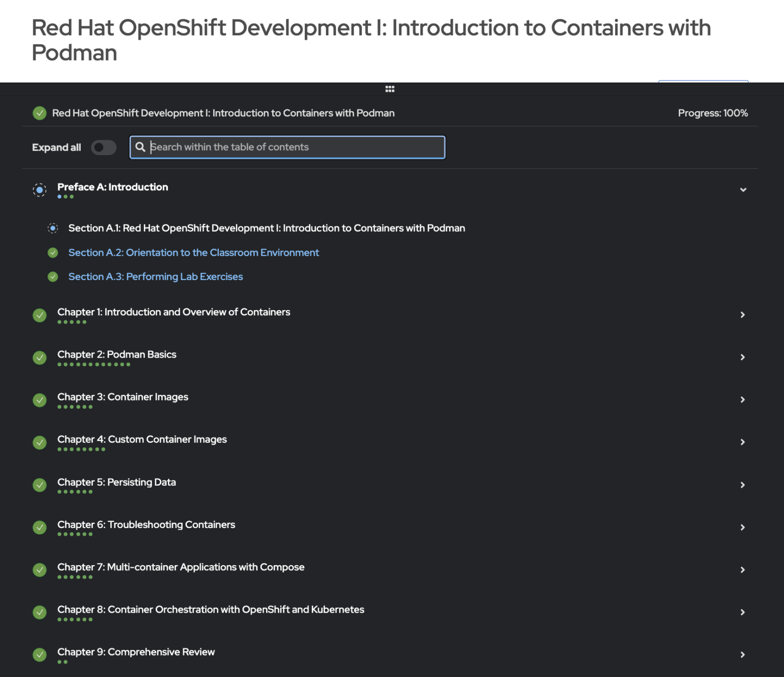Click the course completion checkmark icon
The height and width of the screenshot is (677, 784).
(39, 113)
